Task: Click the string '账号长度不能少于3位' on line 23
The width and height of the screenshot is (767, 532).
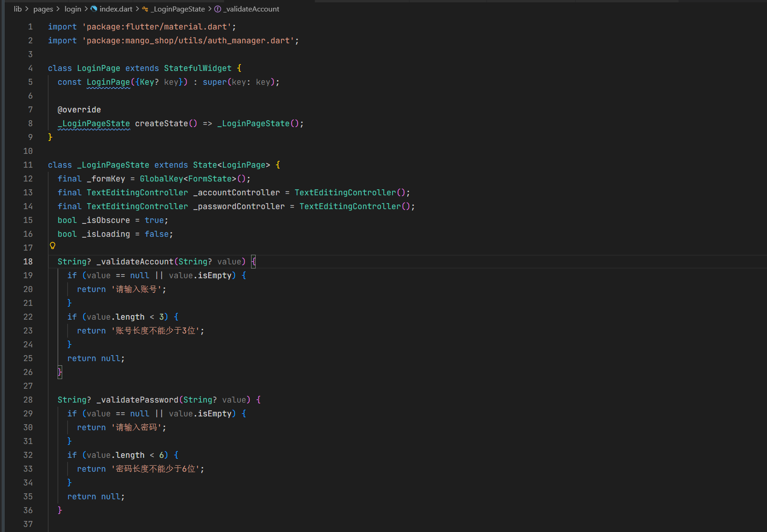Action: (x=155, y=331)
